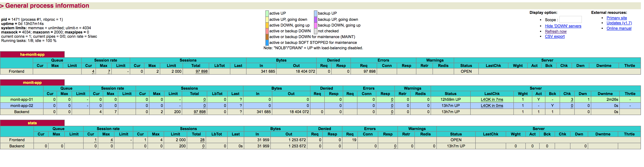This screenshot has height=167, width=644.
Task: Click the stats Frontend OPEN status
Action: 456,140
